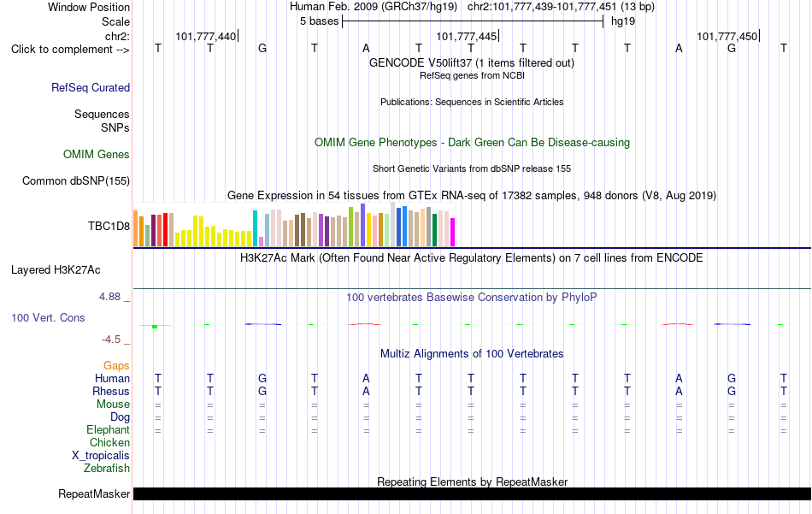Click the 100 Vert. Cons track label
812x514 pixels.
[48, 317]
